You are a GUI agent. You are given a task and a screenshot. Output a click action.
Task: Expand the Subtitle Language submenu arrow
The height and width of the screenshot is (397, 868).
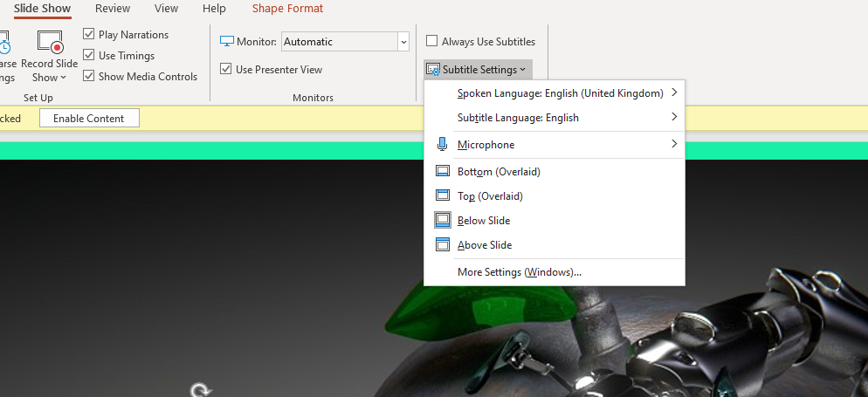(x=674, y=117)
